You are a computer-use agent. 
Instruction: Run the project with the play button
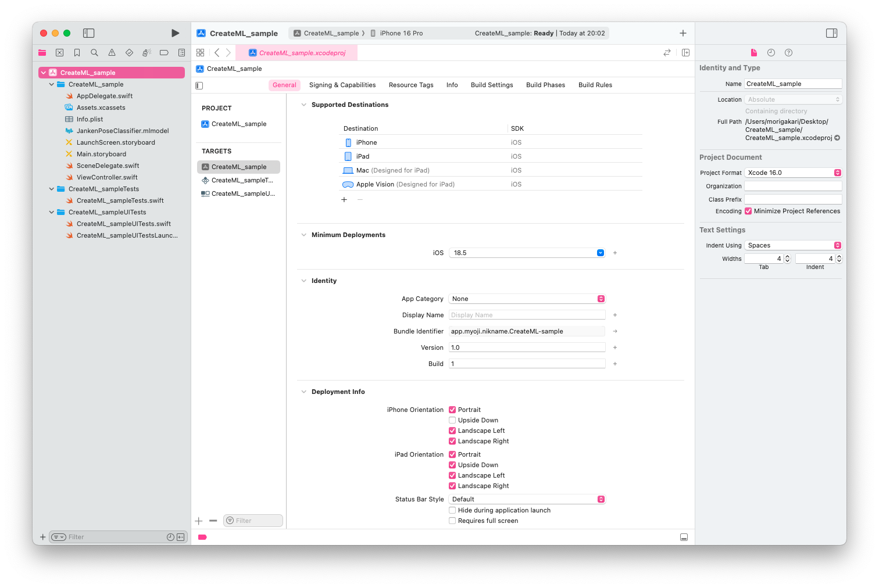click(x=175, y=33)
